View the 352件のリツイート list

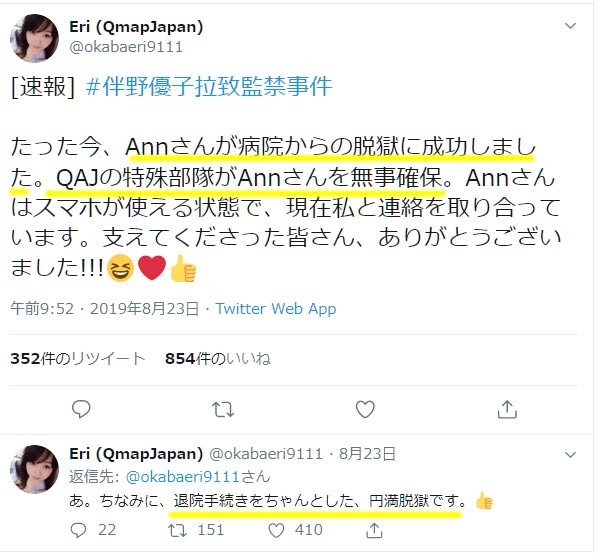[77, 359]
